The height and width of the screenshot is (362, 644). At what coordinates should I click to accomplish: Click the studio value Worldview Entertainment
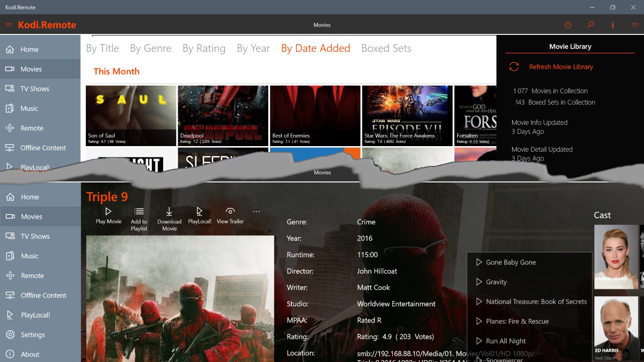tap(396, 304)
